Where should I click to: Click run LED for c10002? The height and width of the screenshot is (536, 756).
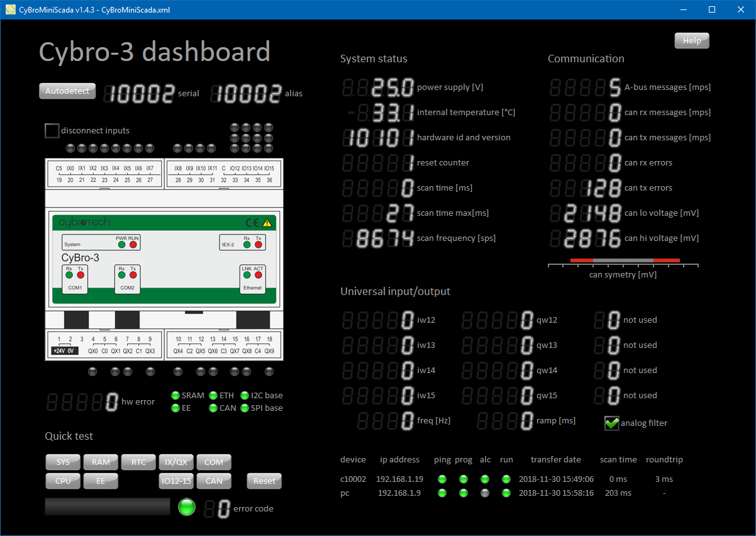point(506,479)
